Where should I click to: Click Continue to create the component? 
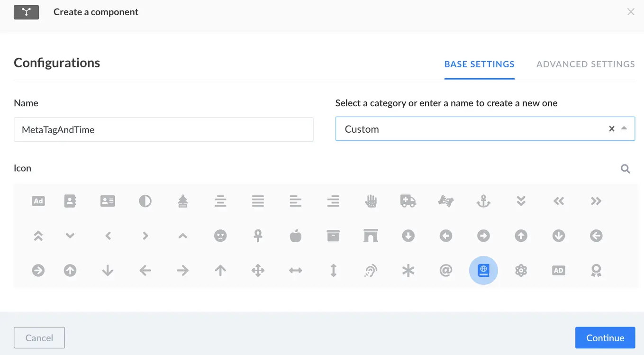[x=605, y=337]
